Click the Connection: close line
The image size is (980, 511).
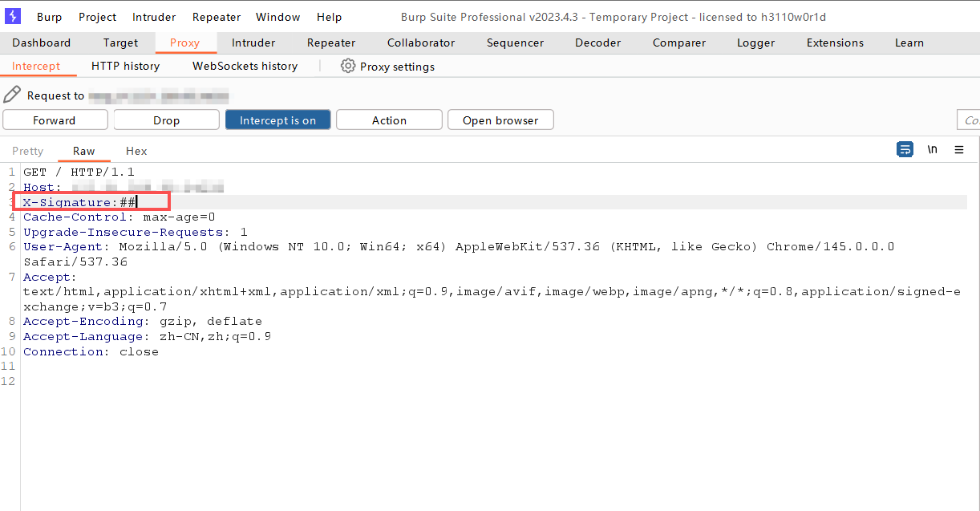[x=91, y=351]
